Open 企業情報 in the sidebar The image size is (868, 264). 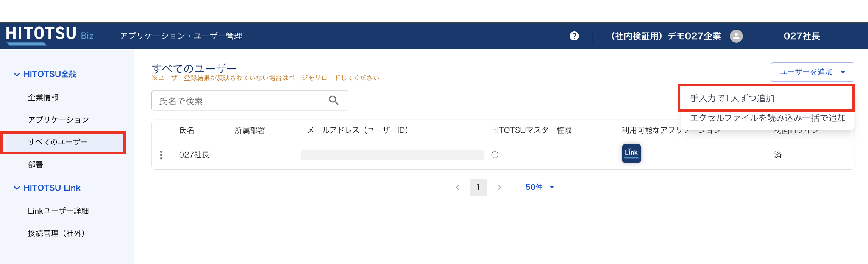[43, 98]
